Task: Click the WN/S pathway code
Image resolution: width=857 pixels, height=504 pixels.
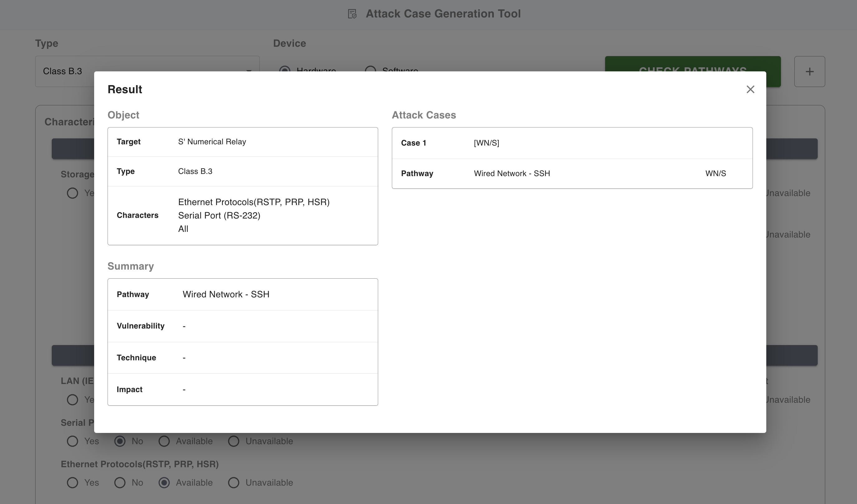Action: coord(715,173)
